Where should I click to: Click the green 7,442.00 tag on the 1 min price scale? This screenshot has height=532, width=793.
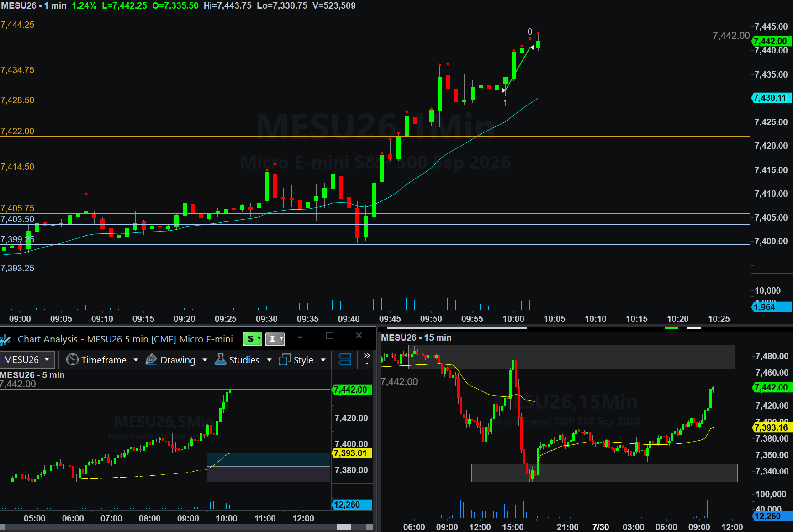tap(771, 41)
